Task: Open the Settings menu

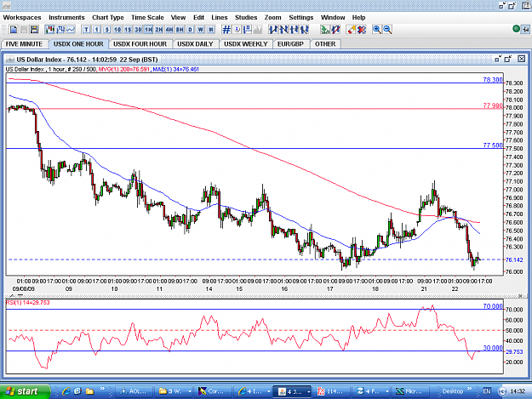Action: [x=301, y=17]
